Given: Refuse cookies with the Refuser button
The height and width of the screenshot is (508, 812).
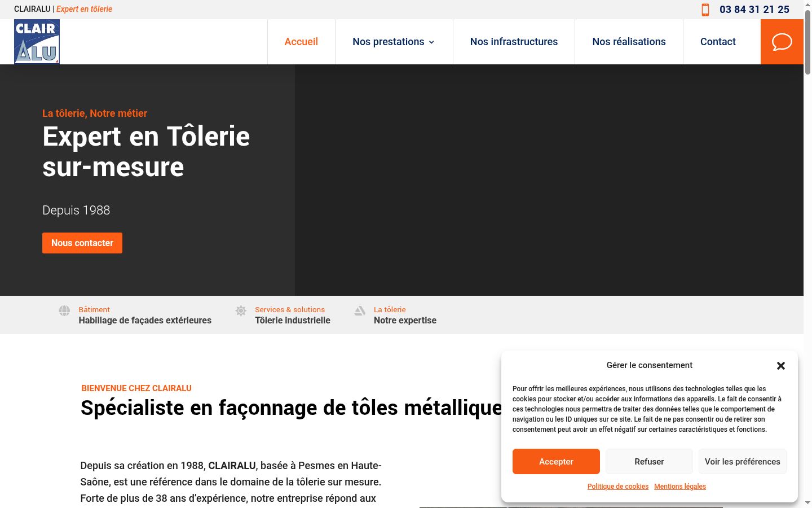Looking at the screenshot, I should pyautogui.click(x=649, y=462).
